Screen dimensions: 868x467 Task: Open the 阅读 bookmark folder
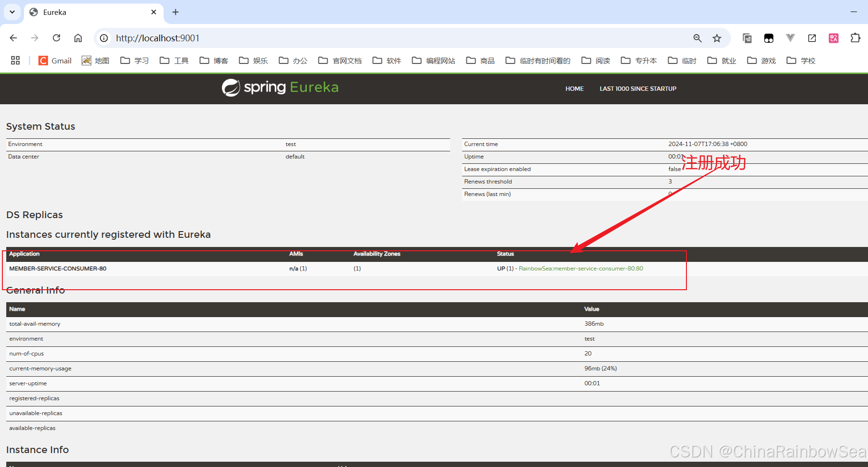click(596, 61)
